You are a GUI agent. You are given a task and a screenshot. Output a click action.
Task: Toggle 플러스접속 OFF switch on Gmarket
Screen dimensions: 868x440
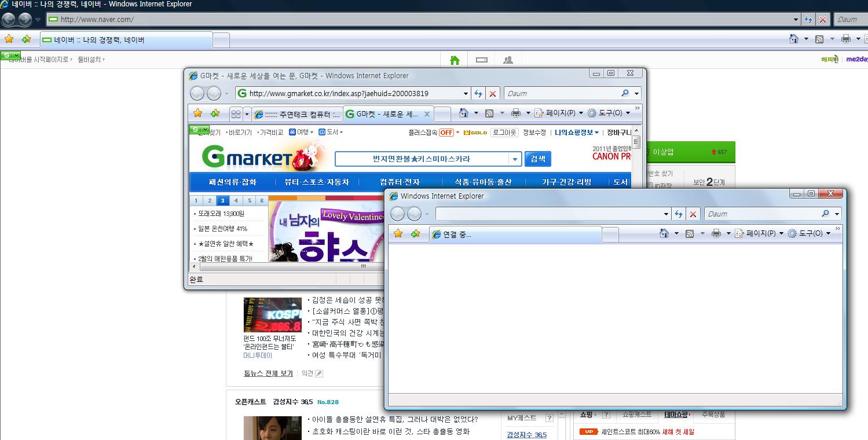[x=446, y=133]
